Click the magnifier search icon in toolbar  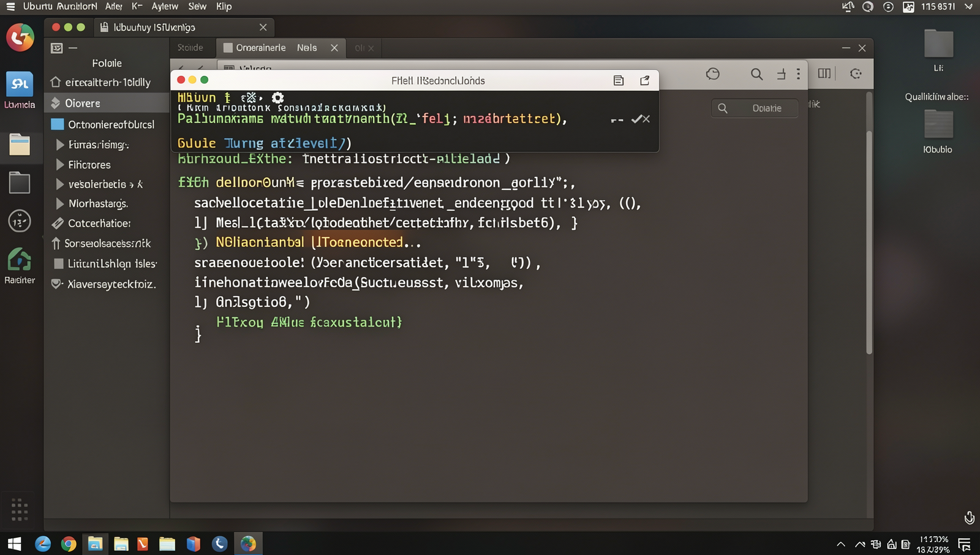tap(757, 74)
